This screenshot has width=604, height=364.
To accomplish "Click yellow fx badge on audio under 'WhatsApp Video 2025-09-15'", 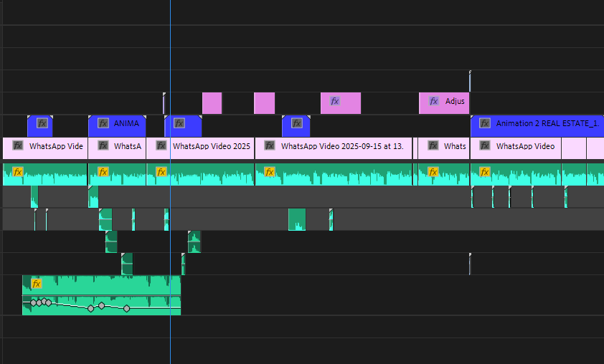I will pyautogui.click(x=269, y=172).
